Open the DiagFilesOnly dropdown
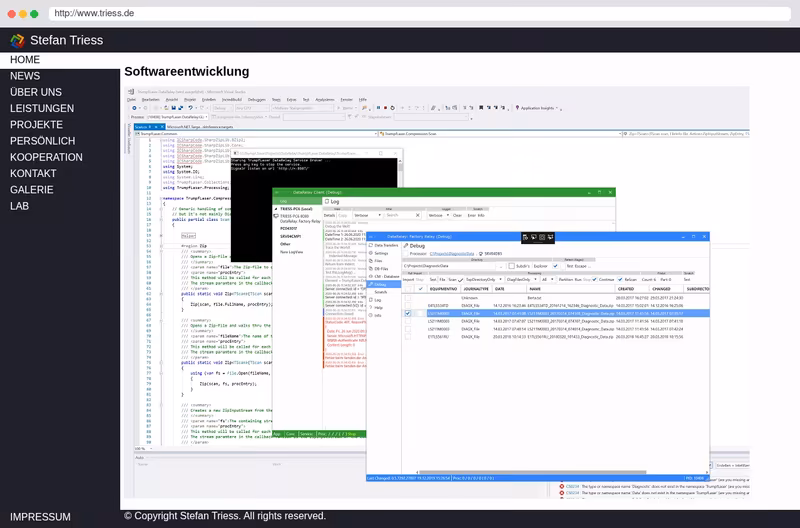Image resolution: width=800 pixels, height=528 pixels. (522, 280)
